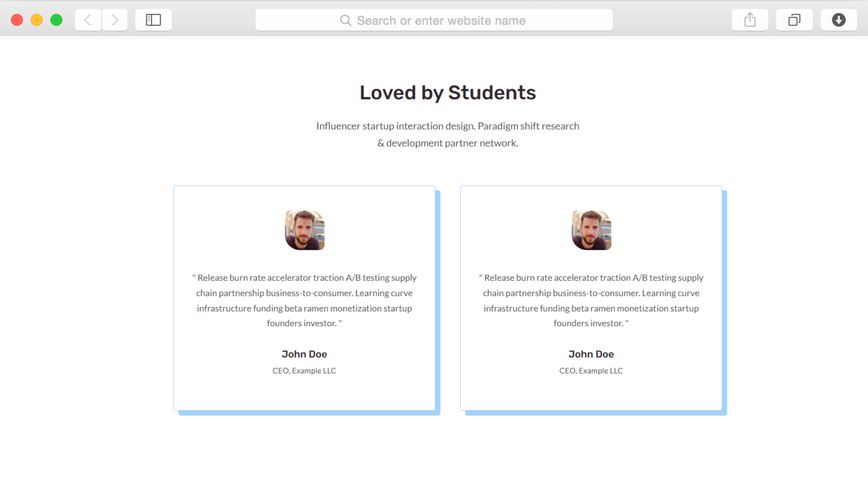Click the right testimonial avatar photo
The height and width of the screenshot is (488, 868).
point(591,230)
